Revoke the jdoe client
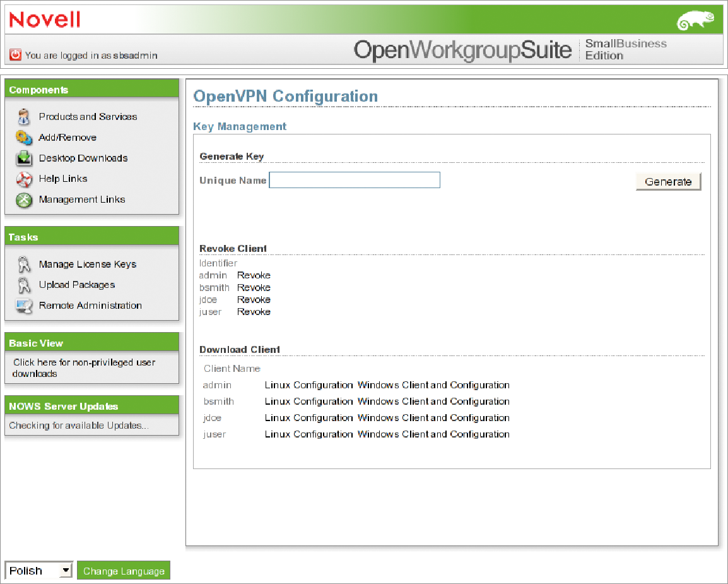 pyautogui.click(x=254, y=300)
